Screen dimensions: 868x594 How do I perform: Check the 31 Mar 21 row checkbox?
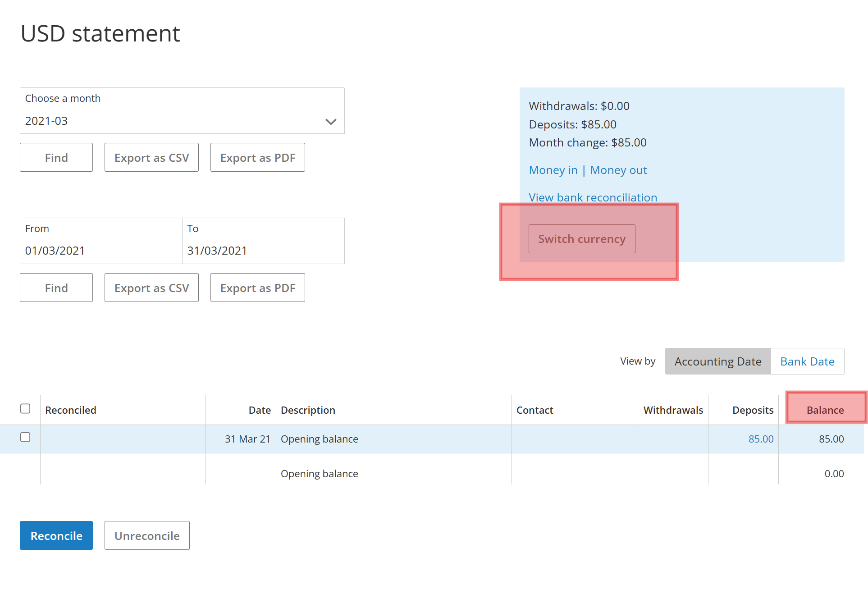(25, 437)
